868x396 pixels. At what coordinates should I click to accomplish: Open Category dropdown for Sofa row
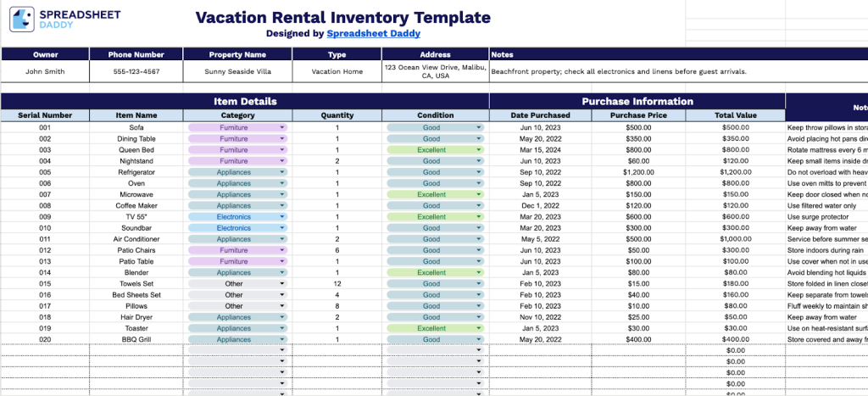point(281,127)
